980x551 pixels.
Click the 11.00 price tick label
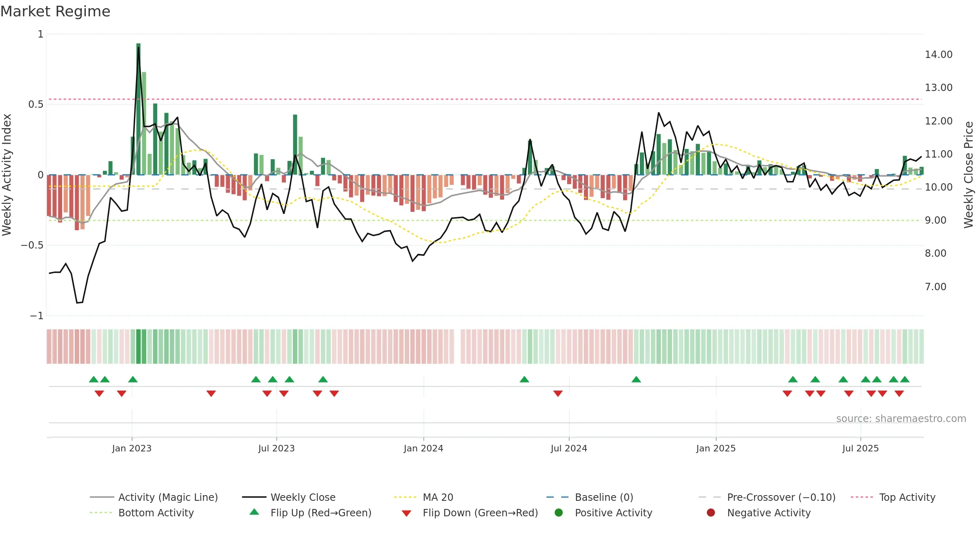click(x=938, y=154)
